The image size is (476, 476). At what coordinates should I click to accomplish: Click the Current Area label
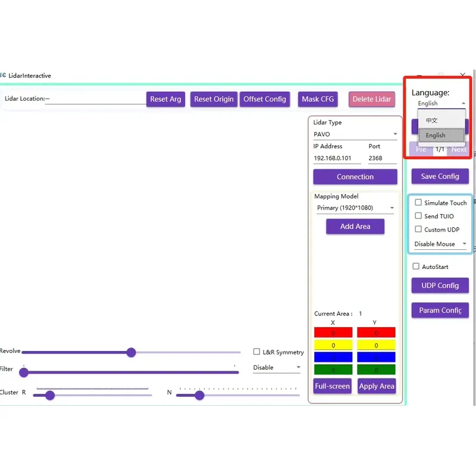[333, 314]
